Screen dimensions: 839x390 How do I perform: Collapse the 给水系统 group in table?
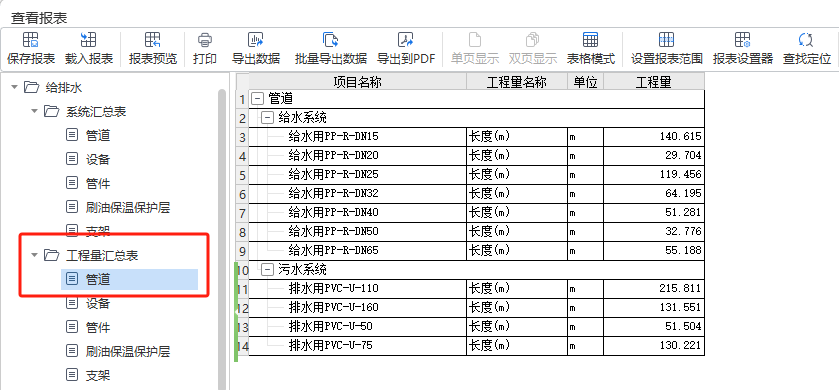click(x=267, y=118)
